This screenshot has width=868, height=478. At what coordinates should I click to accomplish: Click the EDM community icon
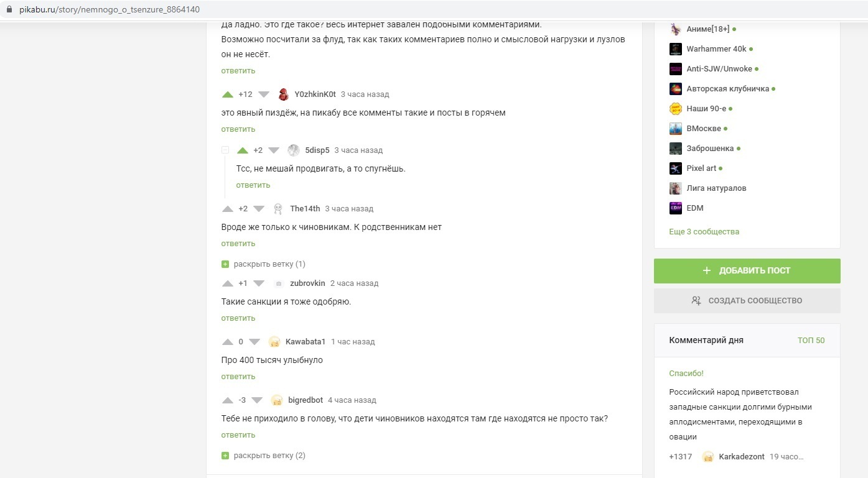676,208
